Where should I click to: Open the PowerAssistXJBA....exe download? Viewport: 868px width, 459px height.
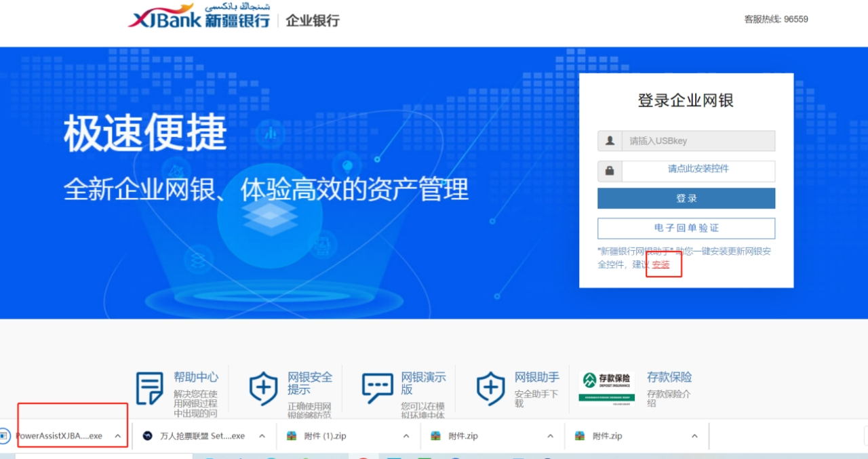point(59,436)
